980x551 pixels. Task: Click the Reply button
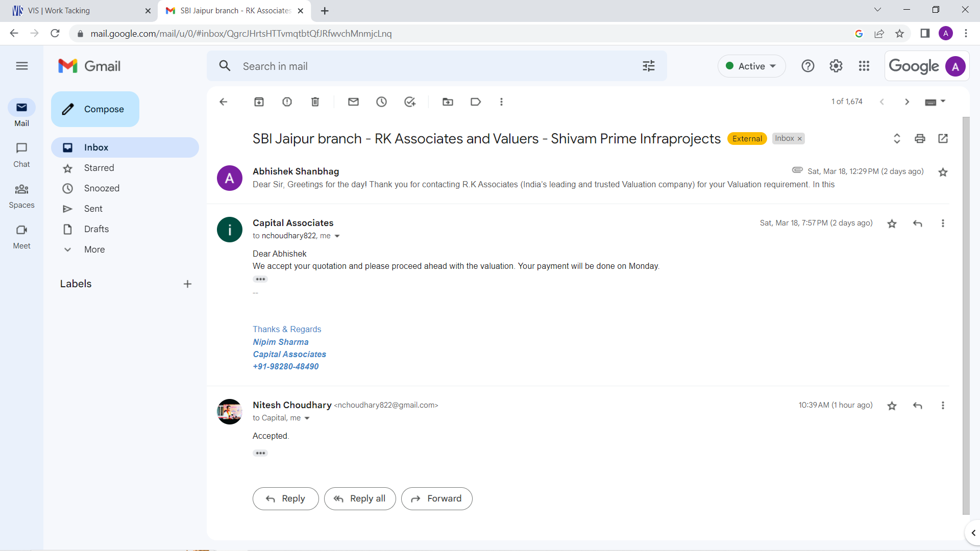coord(285,498)
